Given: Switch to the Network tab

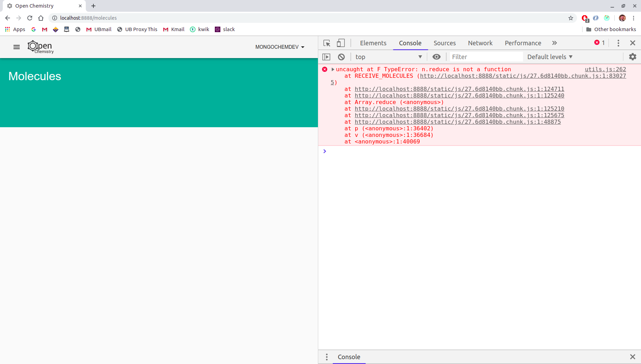Looking at the screenshot, I should click(x=480, y=43).
